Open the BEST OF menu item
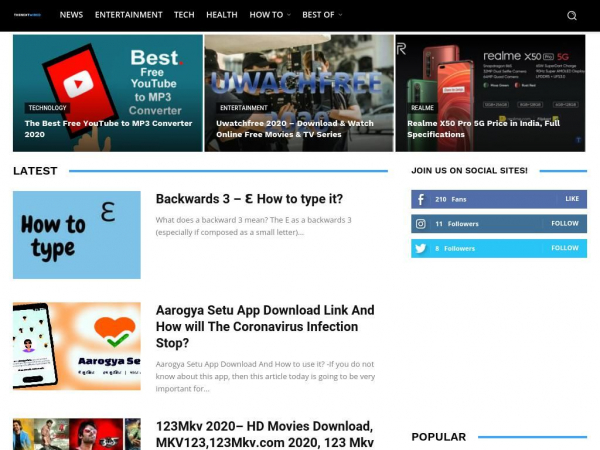The width and height of the screenshot is (600, 450). 318,15
